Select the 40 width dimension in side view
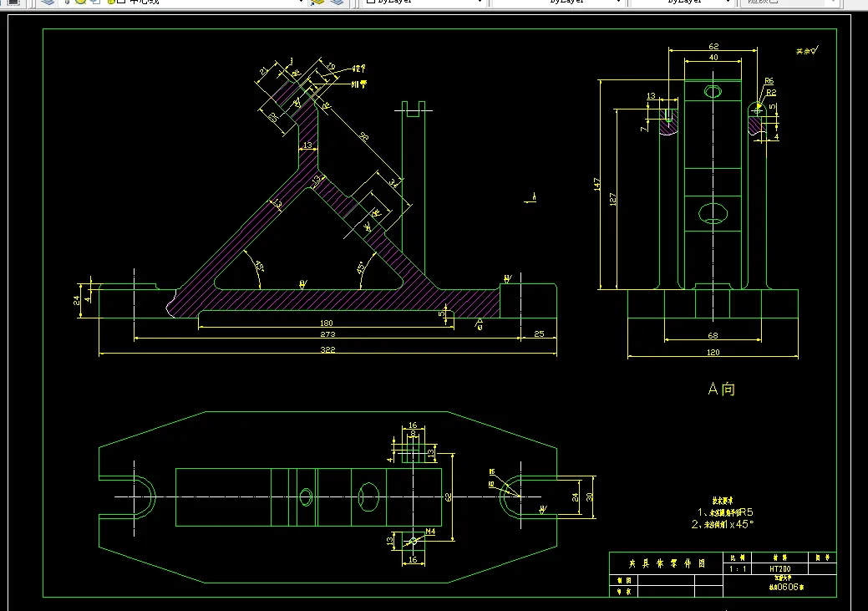The height and width of the screenshot is (611, 868). pyautogui.click(x=713, y=57)
